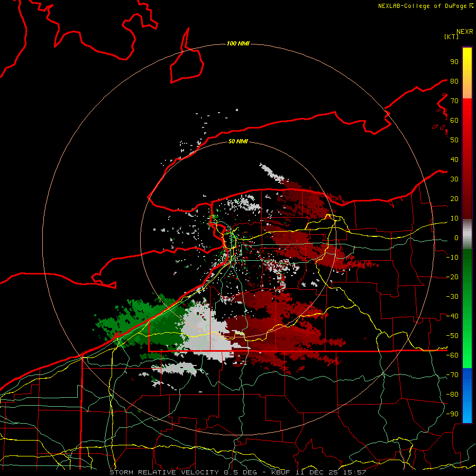Click the -80 value on the velocity scale
The image size is (476, 476).
point(452,395)
